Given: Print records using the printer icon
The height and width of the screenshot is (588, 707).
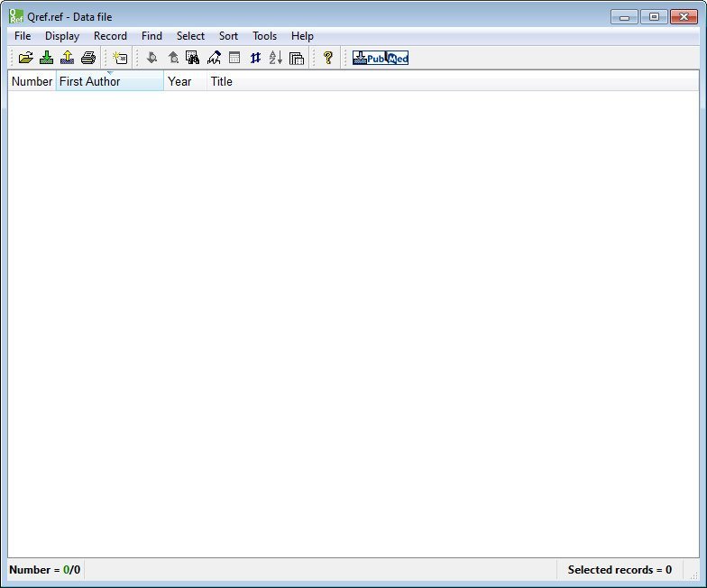Looking at the screenshot, I should (88, 58).
